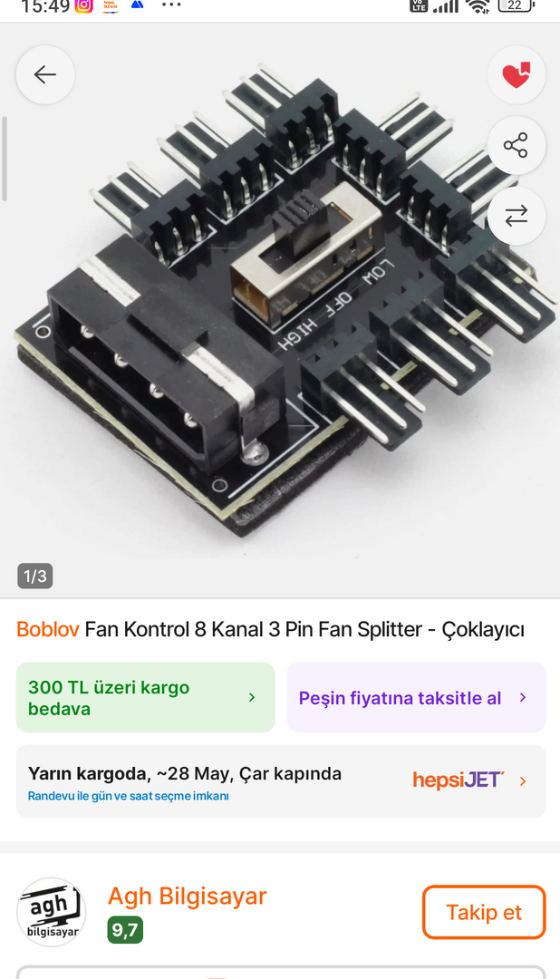The image size is (560, 979).
Task: Tap the 9,7 seller rating badge
Action: click(125, 930)
